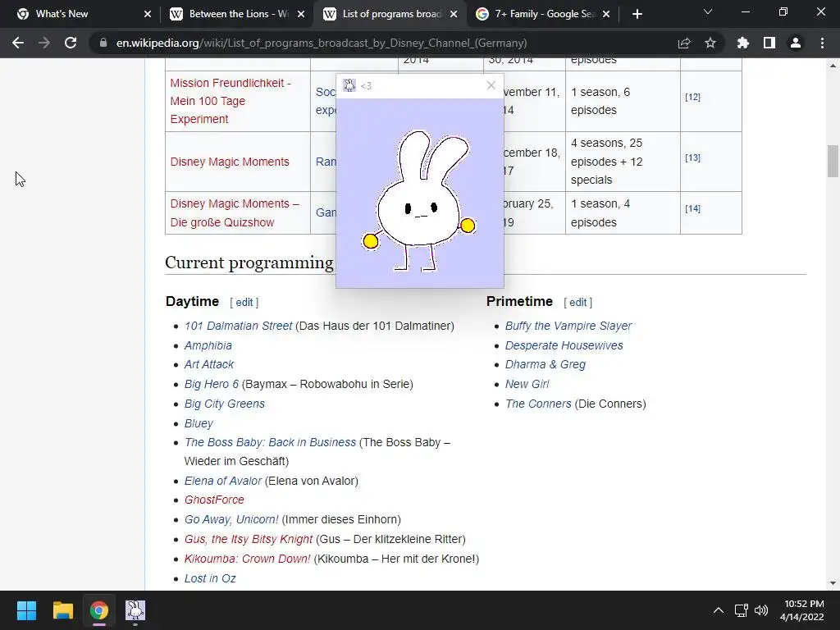Open the GhostForce red link
Viewport: 840px width, 630px height.
tap(214, 500)
